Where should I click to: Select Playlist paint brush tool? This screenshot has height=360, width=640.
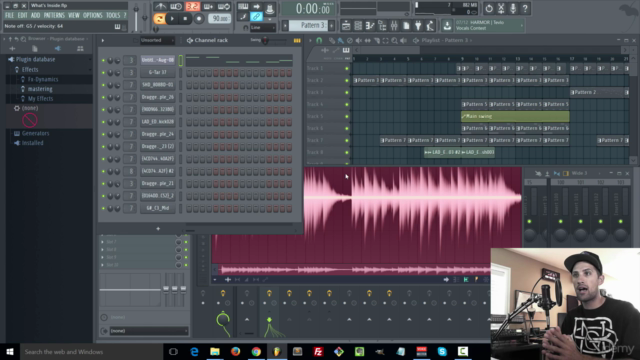coord(340,40)
